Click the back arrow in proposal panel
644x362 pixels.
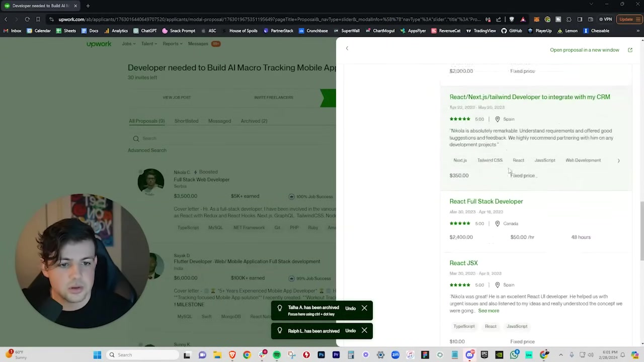pyautogui.click(x=347, y=48)
